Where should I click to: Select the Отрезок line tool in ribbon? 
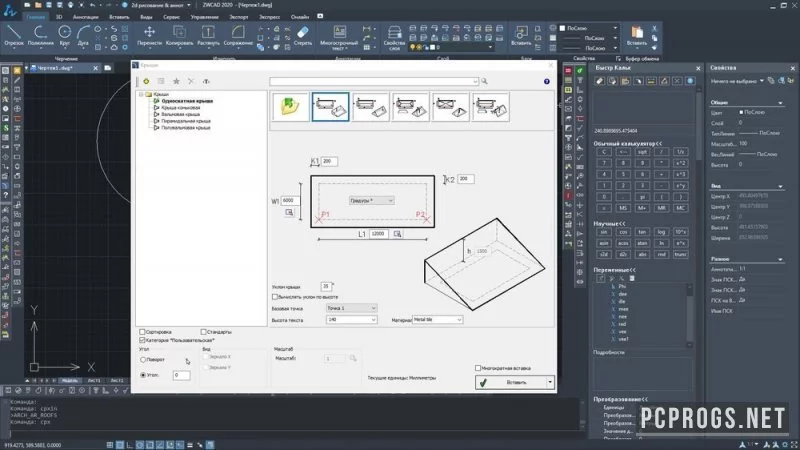point(14,36)
